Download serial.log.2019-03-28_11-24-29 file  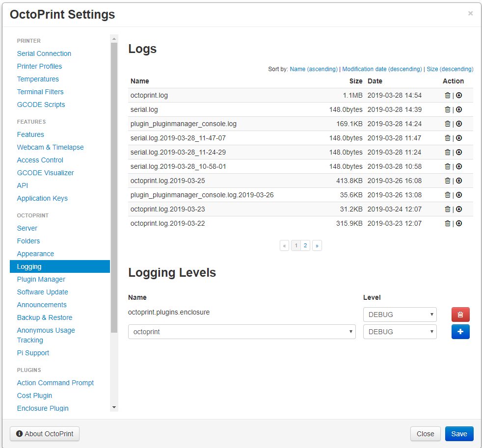(459, 152)
